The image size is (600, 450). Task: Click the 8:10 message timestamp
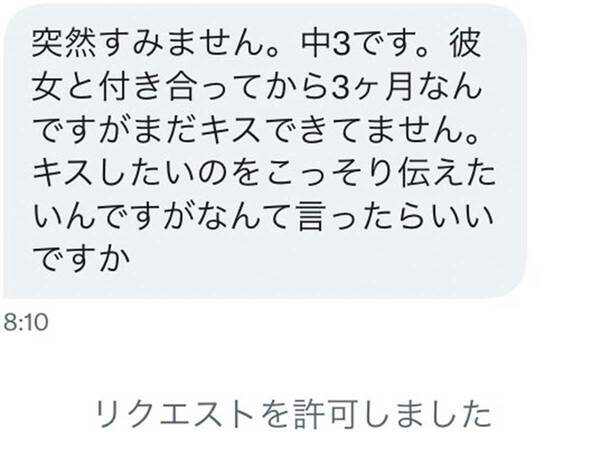coord(26,322)
